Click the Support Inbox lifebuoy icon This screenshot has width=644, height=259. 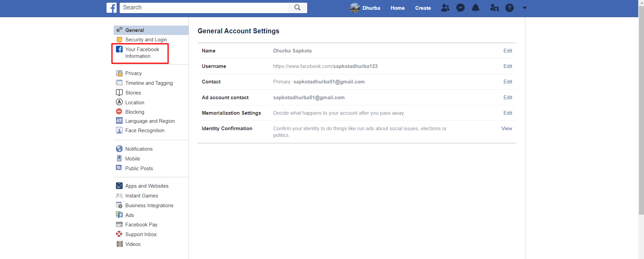point(119,234)
